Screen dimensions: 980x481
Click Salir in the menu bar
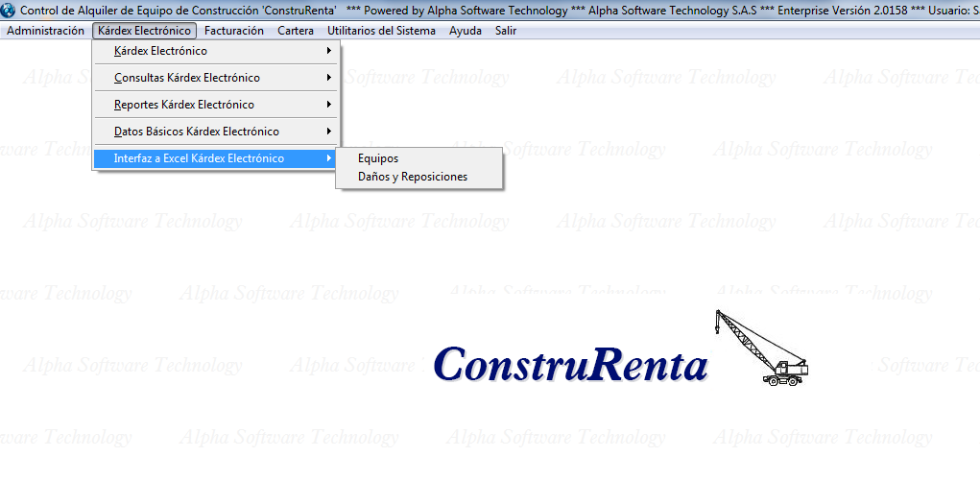(506, 31)
